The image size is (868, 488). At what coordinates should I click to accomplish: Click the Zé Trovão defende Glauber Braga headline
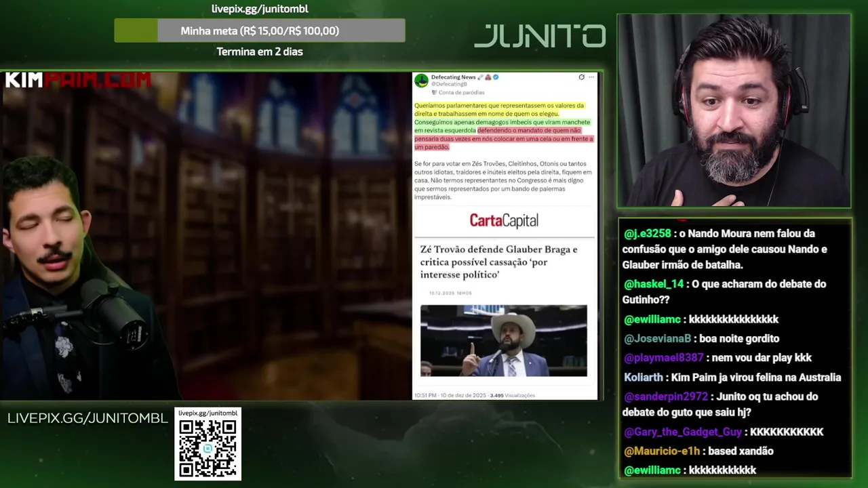pos(498,262)
